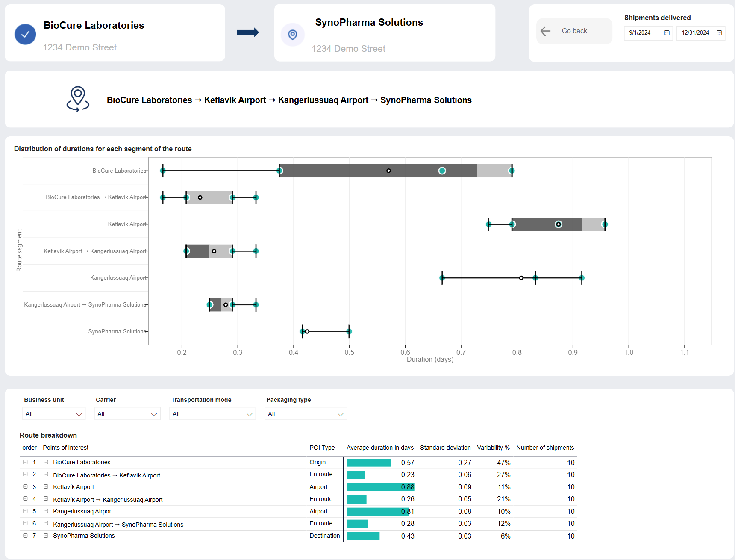The height and width of the screenshot is (560, 735).
Task: Click the Route breakdown heading
Action: (x=48, y=435)
